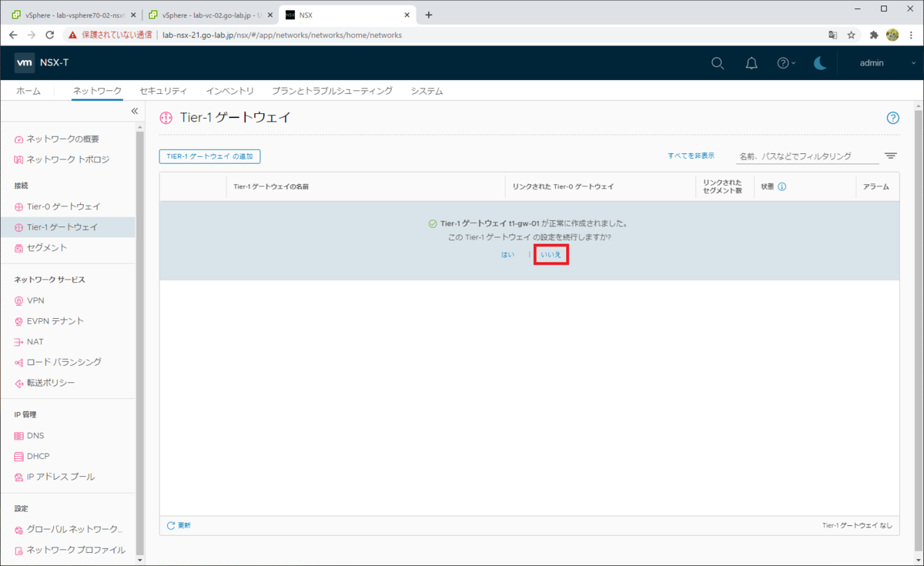Bookmark this page with star icon
924x566 pixels.
point(852,35)
